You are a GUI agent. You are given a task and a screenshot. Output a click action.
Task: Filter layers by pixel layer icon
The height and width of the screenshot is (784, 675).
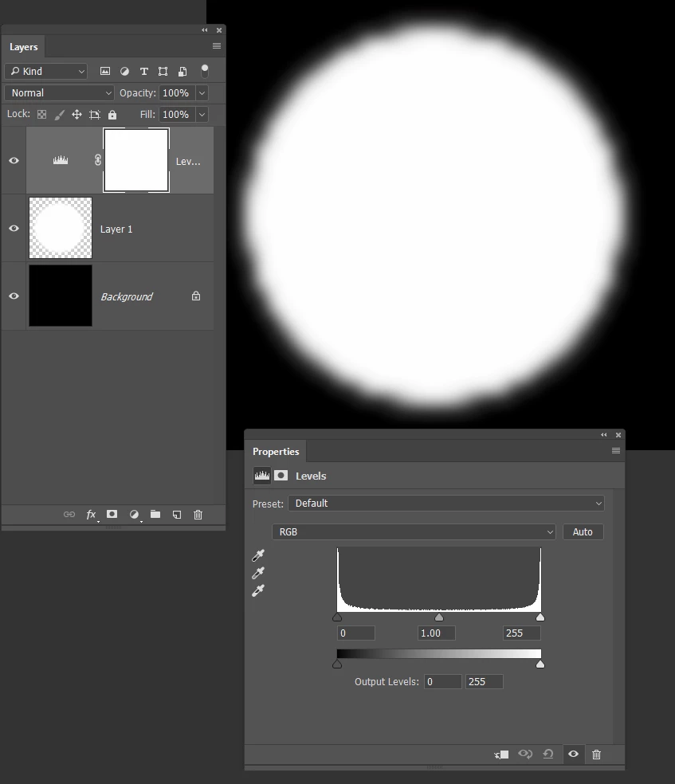[105, 71]
